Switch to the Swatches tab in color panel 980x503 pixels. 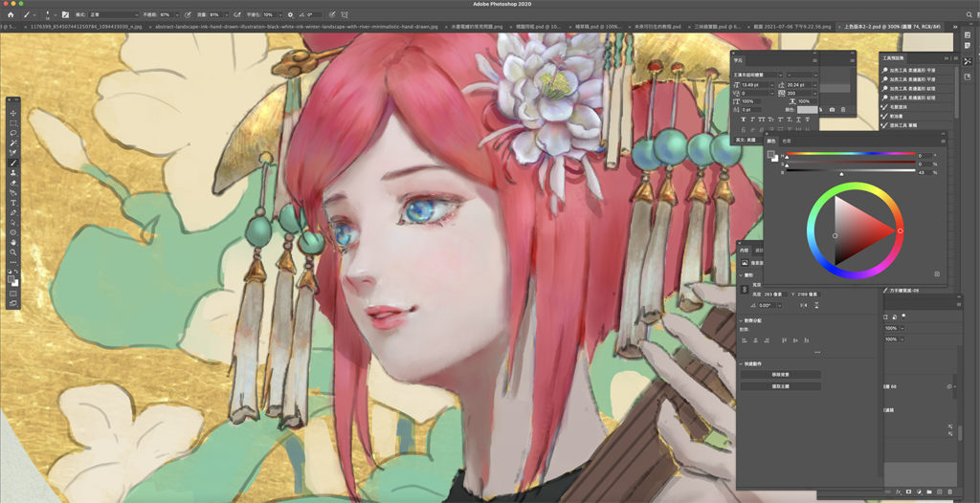click(787, 141)
